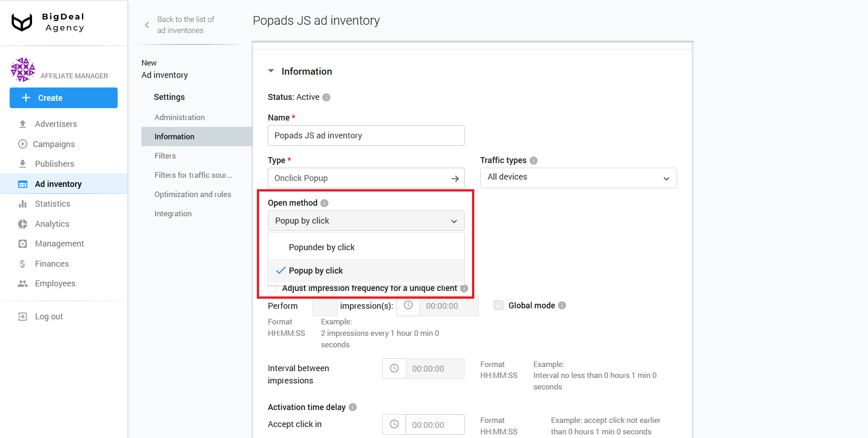Viewport: 868px width, 438px height.
Task: Click the Name input field
Action: pos(365,135)
